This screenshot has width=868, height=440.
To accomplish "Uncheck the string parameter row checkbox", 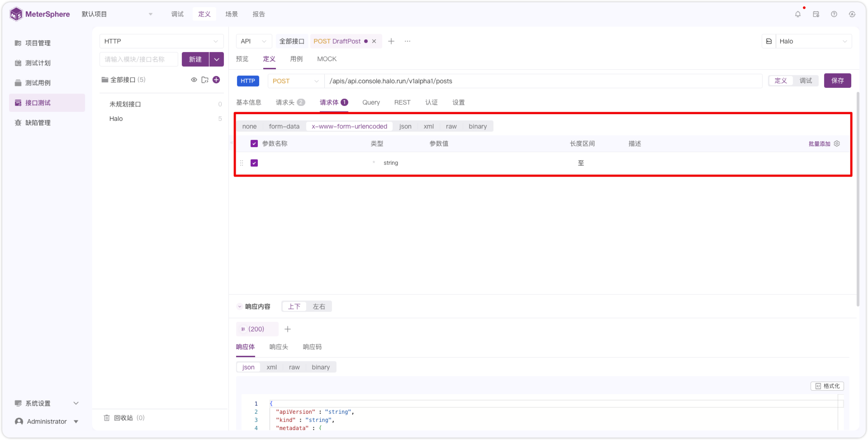I will (254, 163).
